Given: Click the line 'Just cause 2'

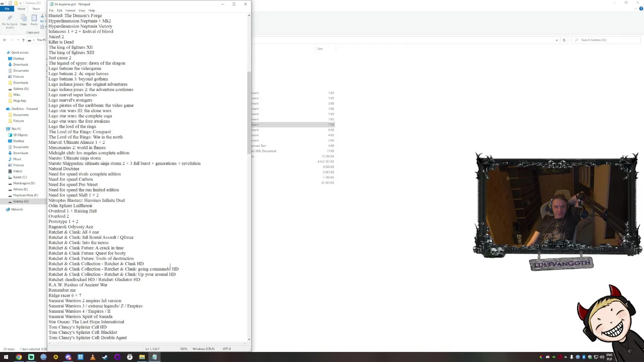Looking at the screenshot, I should point(59,58).
